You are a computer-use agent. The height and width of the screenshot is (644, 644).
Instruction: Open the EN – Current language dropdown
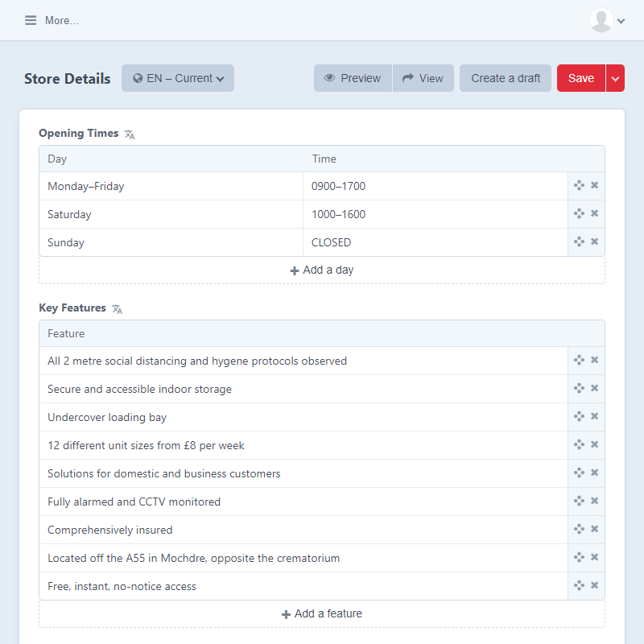[178, 78]
